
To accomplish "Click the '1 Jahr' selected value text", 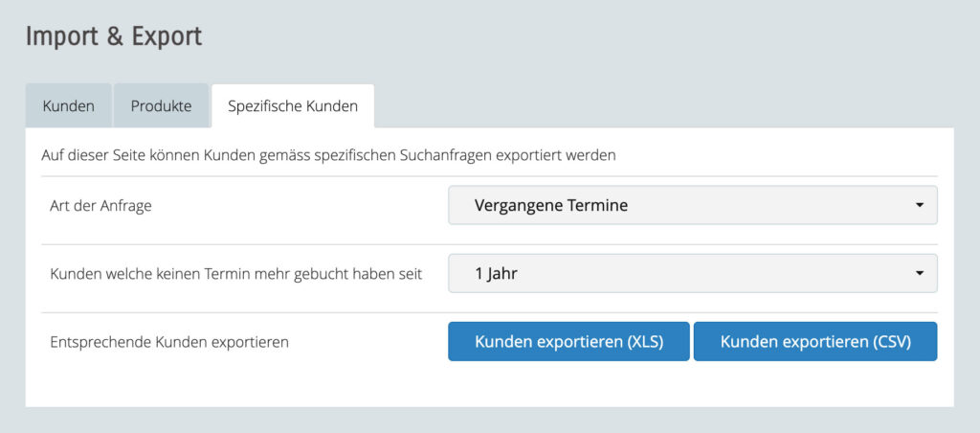I will tap(497, 273).
